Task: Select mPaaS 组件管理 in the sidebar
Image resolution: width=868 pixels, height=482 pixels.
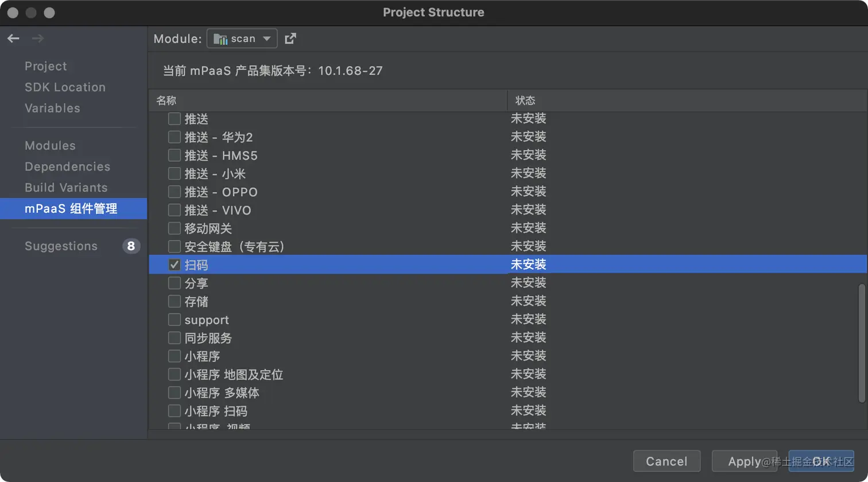Action: pos(73,208)
